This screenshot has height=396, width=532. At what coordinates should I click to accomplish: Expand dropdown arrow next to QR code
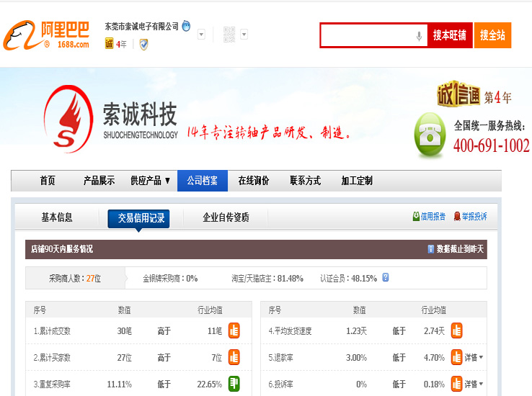pos(244,35)
